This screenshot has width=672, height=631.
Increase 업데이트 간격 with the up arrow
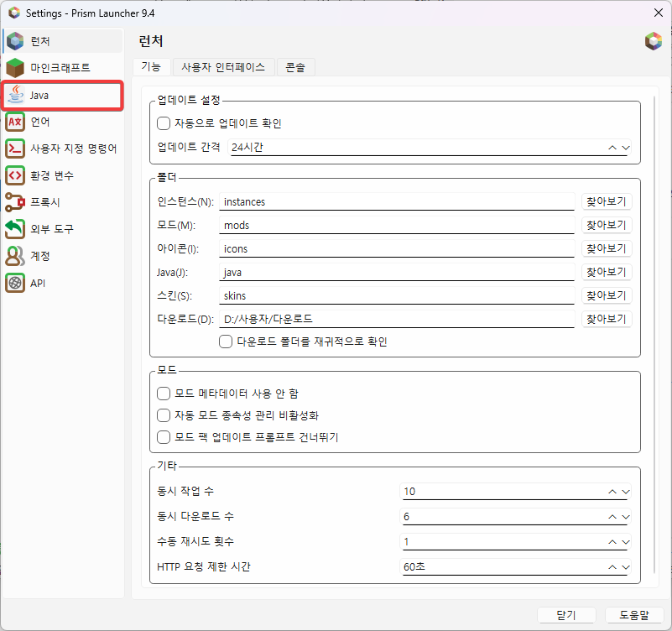(x=612, y=148)
